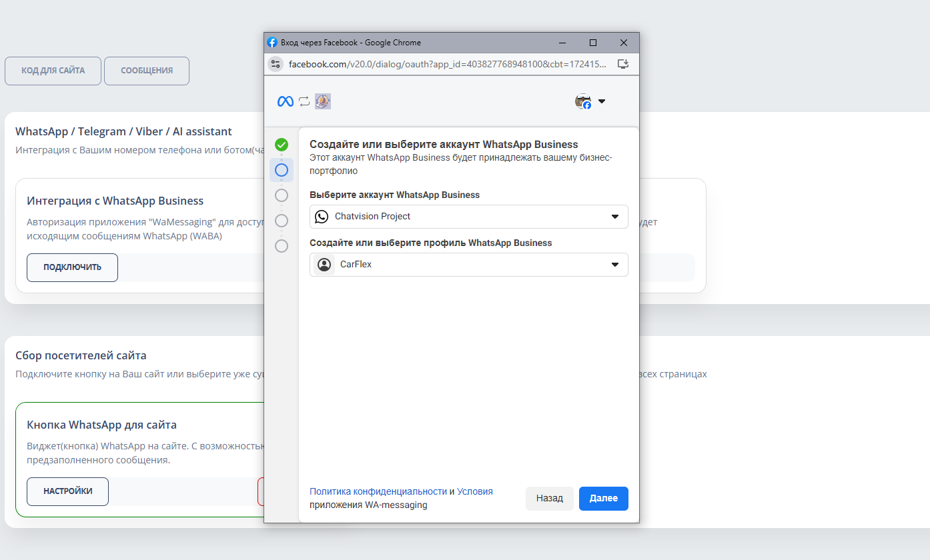
Task: Close the Facebook login popup window
Action: coord(624,43)
